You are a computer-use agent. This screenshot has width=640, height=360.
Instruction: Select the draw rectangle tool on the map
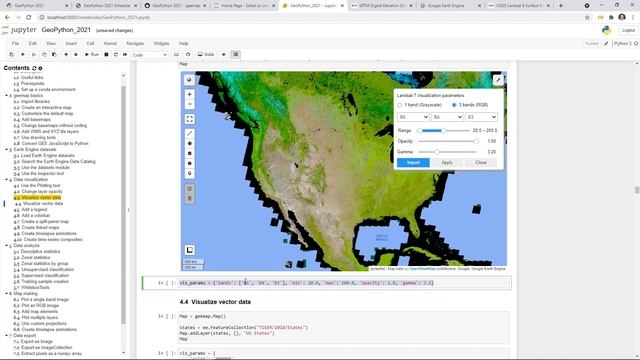(x=189, y=153)
